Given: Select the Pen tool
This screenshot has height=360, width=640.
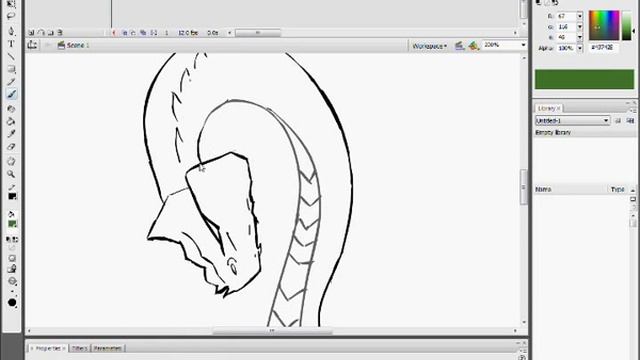Looking at the screenshot, I should coord(11,31).
